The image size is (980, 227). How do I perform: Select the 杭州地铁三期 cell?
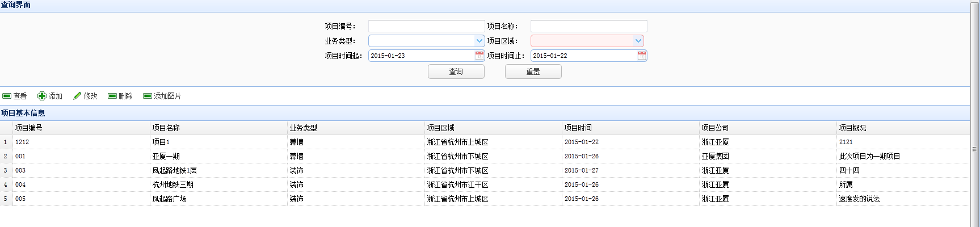pyautogui.click(x=218, y=184)
